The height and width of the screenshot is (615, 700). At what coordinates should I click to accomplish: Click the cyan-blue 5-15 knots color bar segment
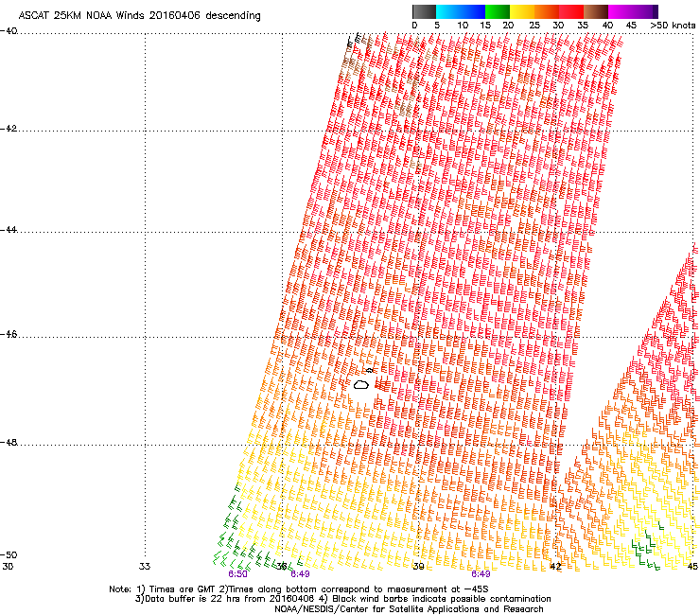coord(461,11)
